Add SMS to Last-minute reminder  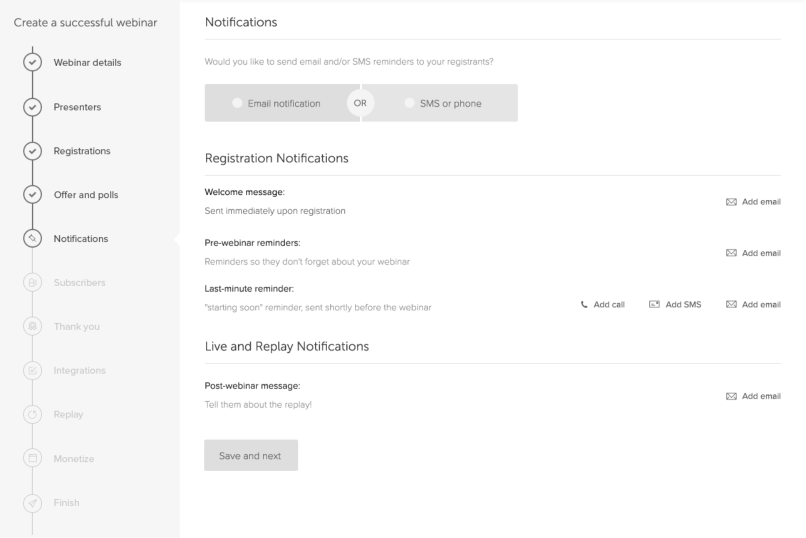point(675,304)
